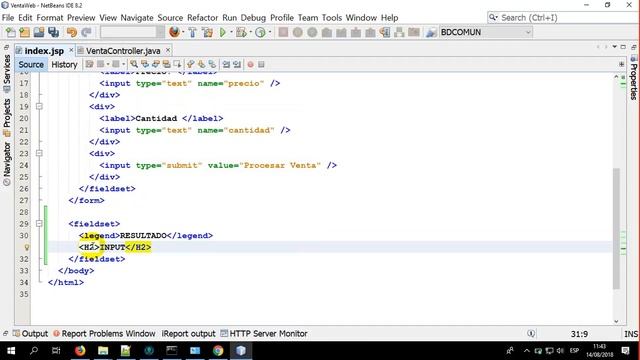Viewport: 640px width, 360px height.
Task: Open the Windows Start menu
Action: (11, 351)
